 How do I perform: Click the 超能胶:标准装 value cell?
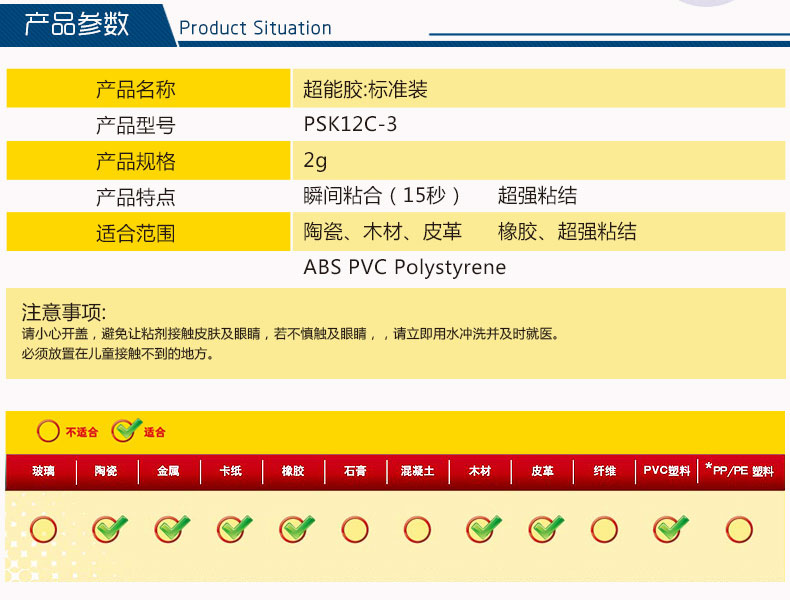(x=539, y=89)
